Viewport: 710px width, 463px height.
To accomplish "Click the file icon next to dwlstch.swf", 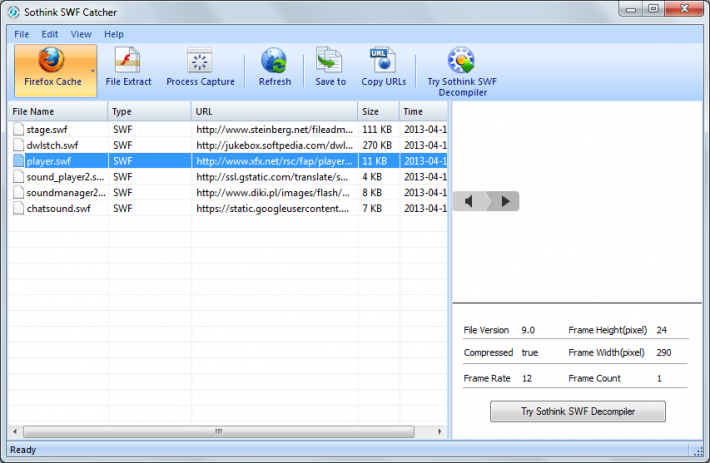I will point(19,145).
